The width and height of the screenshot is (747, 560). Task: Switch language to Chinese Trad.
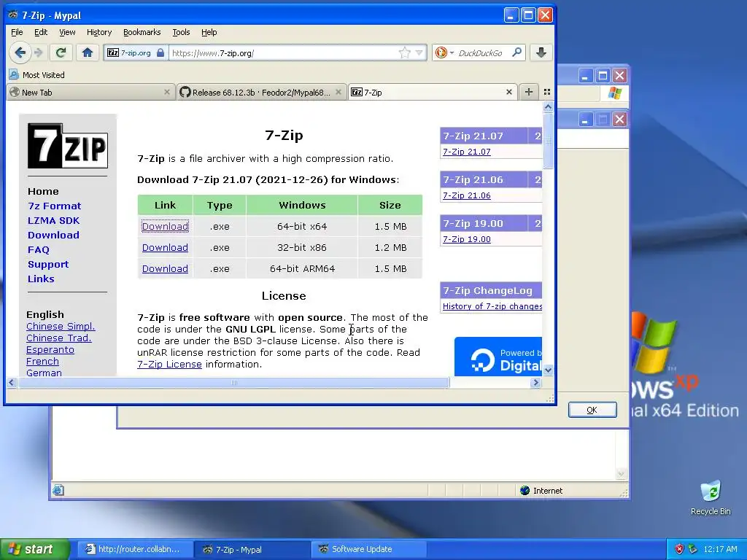[58, 338]
